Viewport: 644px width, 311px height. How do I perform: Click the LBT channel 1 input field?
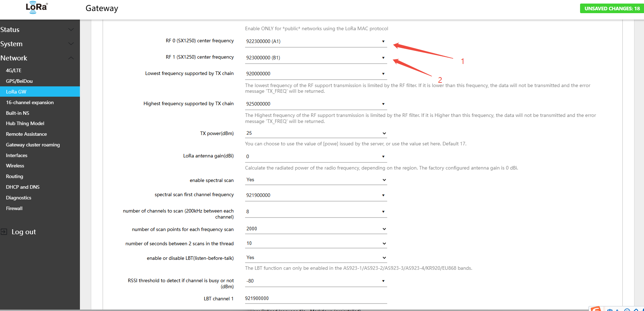[315, 299]
